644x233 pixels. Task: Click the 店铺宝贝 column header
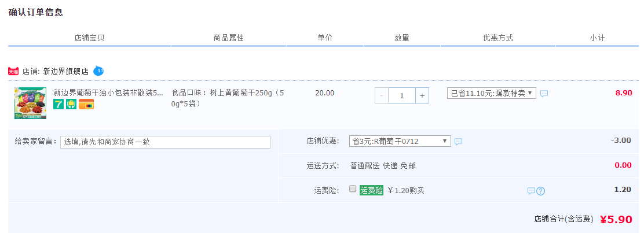(x=90, y=38)
